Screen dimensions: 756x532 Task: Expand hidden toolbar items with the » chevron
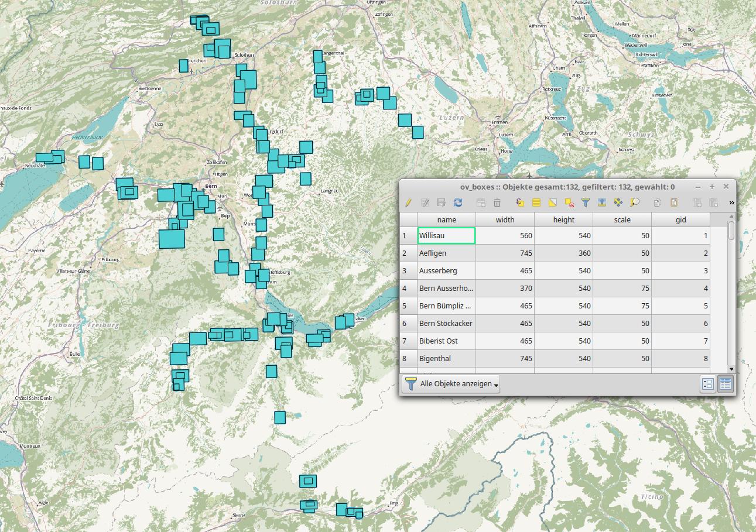point(731,202)
